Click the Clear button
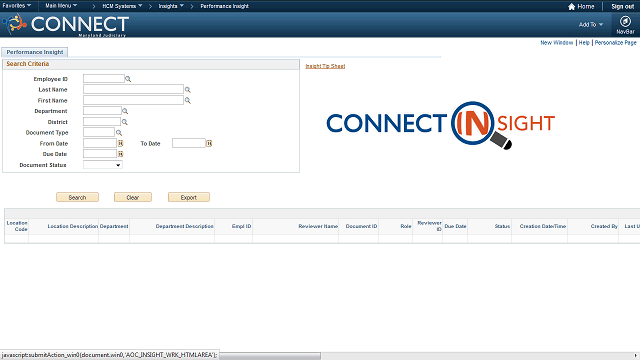Image resolution: width=640 pixels, height=360 pixels. [x=133, y=197]
